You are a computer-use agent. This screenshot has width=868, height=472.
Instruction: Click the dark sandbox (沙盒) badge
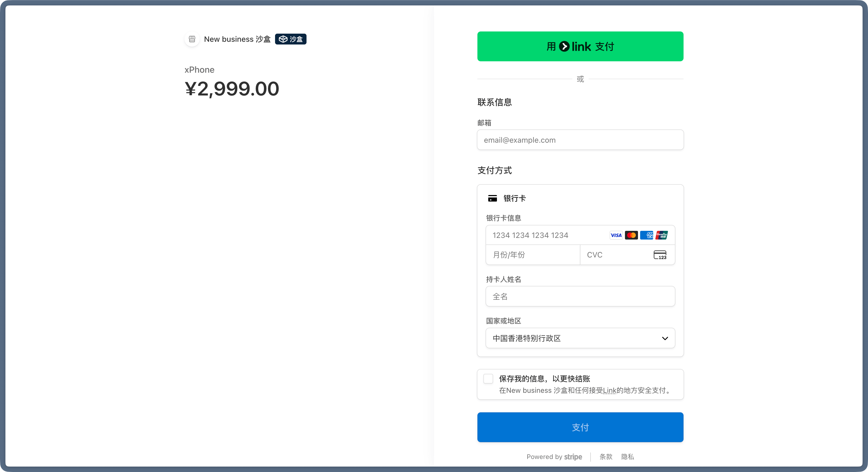[291, 39]
